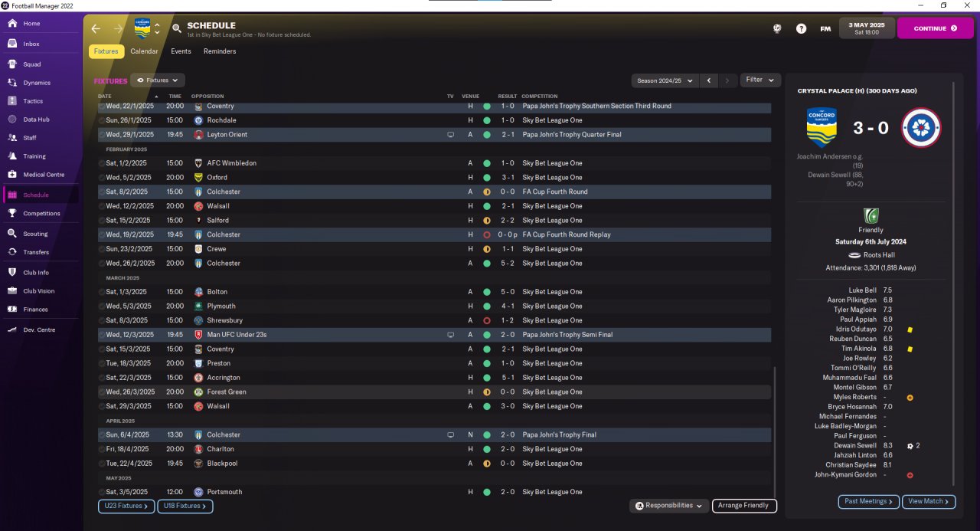Open Past Meetings
Screen dimensions: 980x531
pyautogui.click(x=868, y=501)
